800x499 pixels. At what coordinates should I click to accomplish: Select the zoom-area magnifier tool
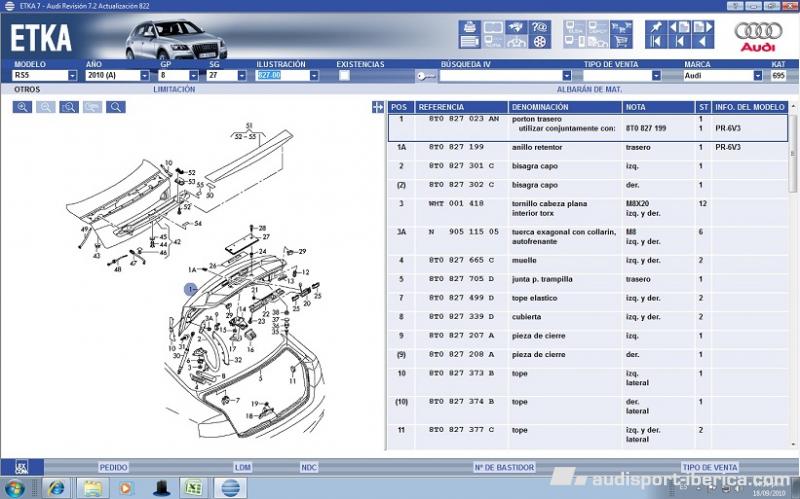point(69,107)
